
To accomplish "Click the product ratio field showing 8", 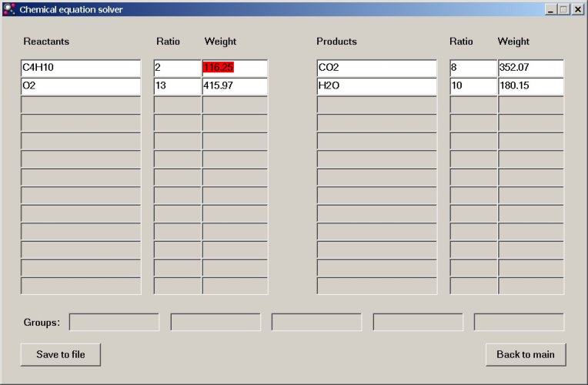I will (x=473, y=68).
